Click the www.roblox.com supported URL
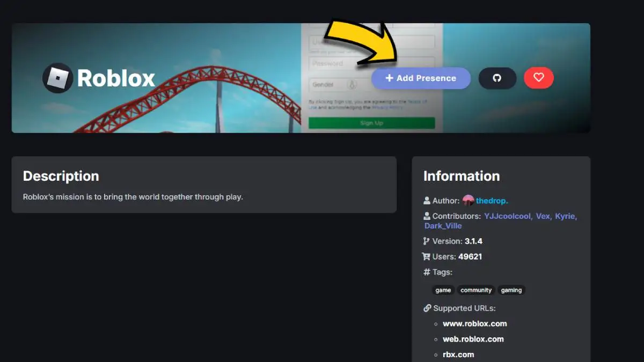644x362 pixels. pyautogui.click(x=474, y=324)
